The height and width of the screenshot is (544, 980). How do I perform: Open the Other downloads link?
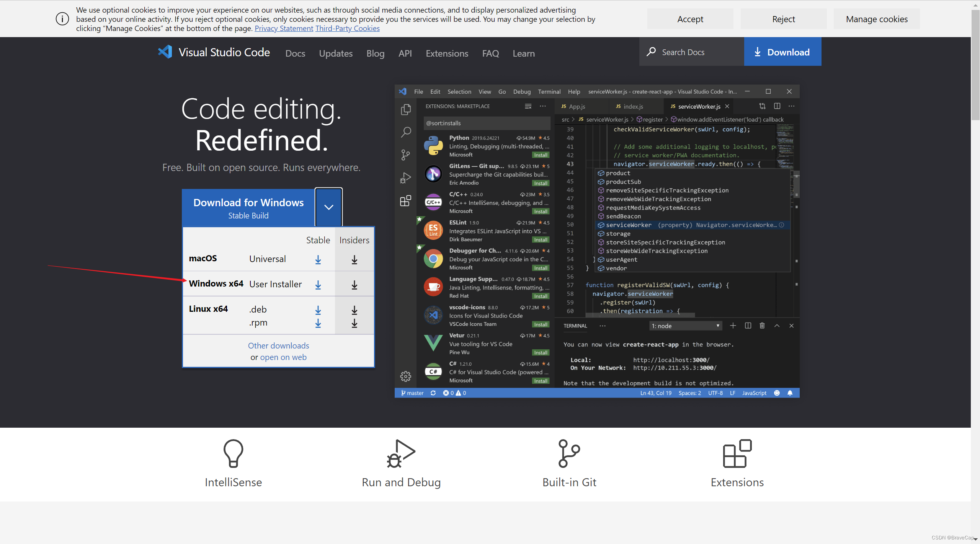click(278, 345)
